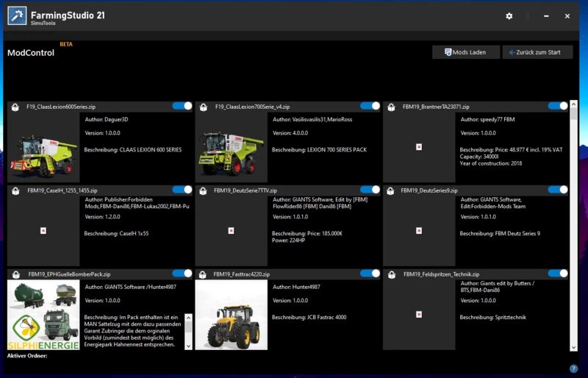The height and width of the screenshot is (378, 588).
Task: Toggle off FBM19_BrantnerTA23071.zip mod
Action: 558,106
